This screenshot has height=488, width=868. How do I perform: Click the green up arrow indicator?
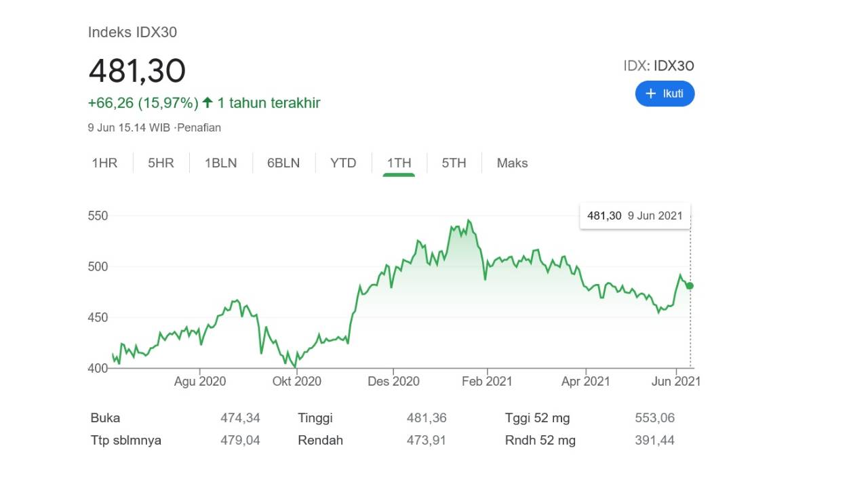pos(208,103)
